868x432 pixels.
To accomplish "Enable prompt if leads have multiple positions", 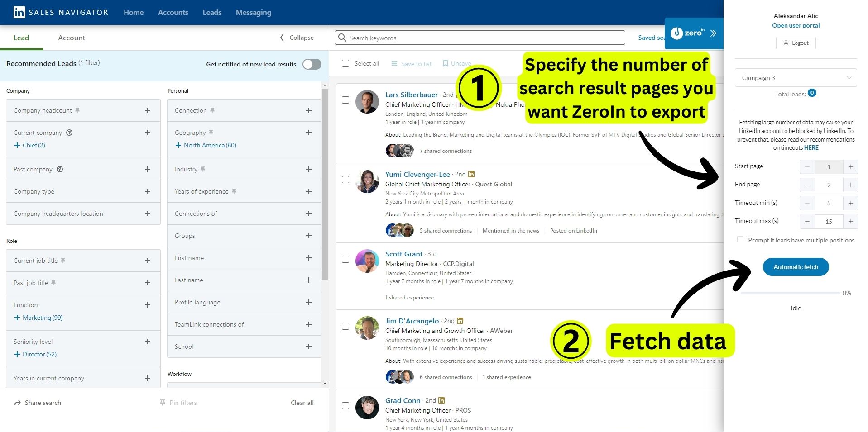I will coord(740,240).
